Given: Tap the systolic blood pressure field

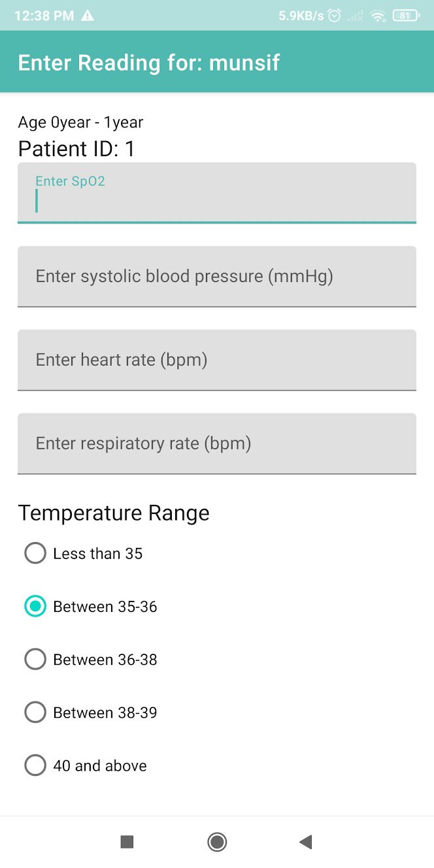Looking at the screenshot, I should (x=216, y=276).
